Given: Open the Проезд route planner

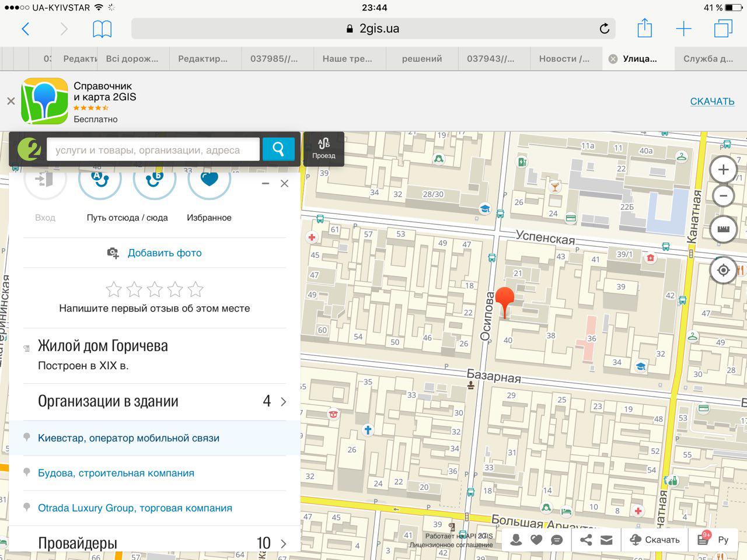Looking at the screenshot, I should point(324,149).
